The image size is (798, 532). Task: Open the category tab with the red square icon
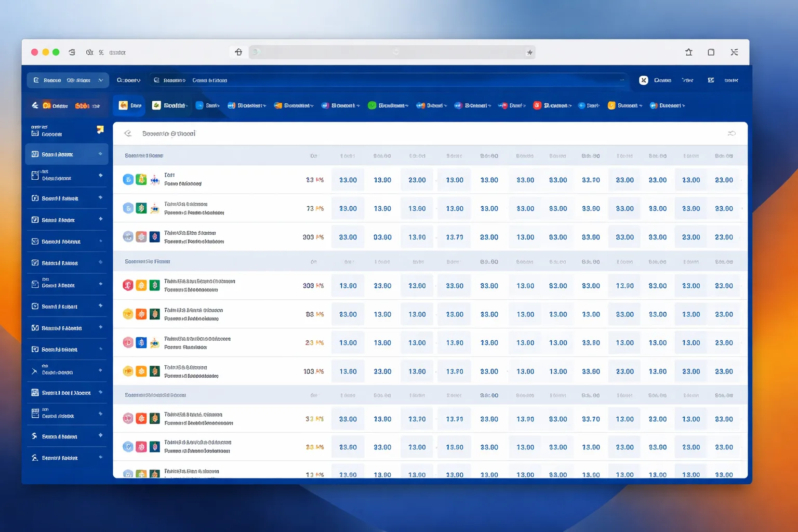tap(552, 105)
